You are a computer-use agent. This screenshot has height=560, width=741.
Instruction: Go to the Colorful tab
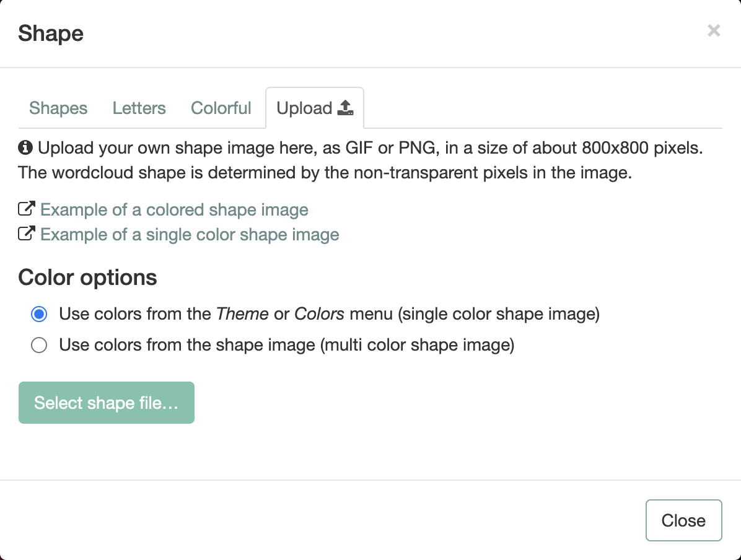221,108
